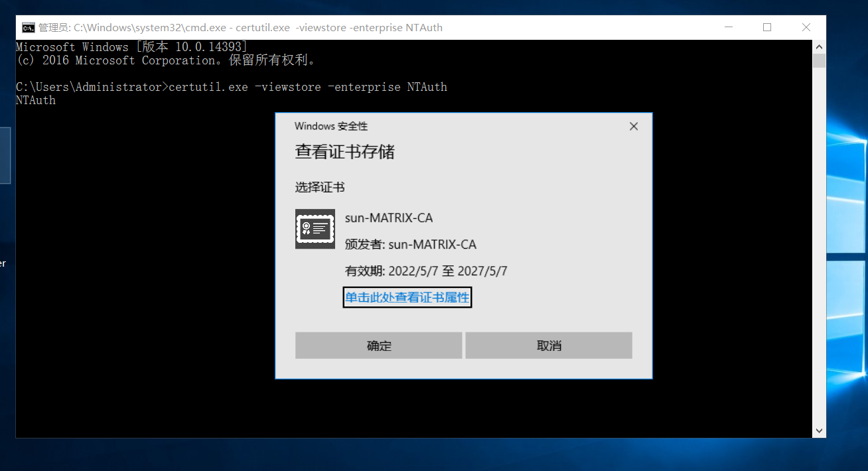Click the 查看证书存储 heading
This screenshot has height=471, width=868.
coord(344,152)
